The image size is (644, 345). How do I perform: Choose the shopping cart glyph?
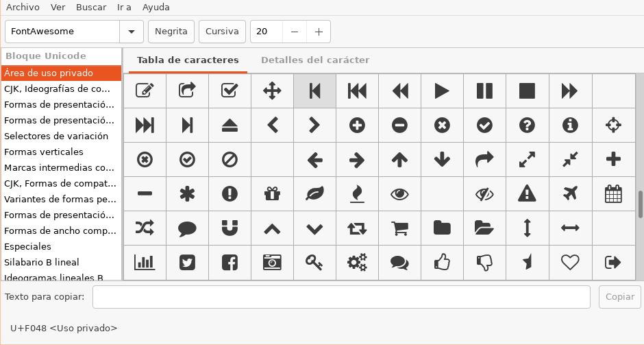click(x=399, y=228)
